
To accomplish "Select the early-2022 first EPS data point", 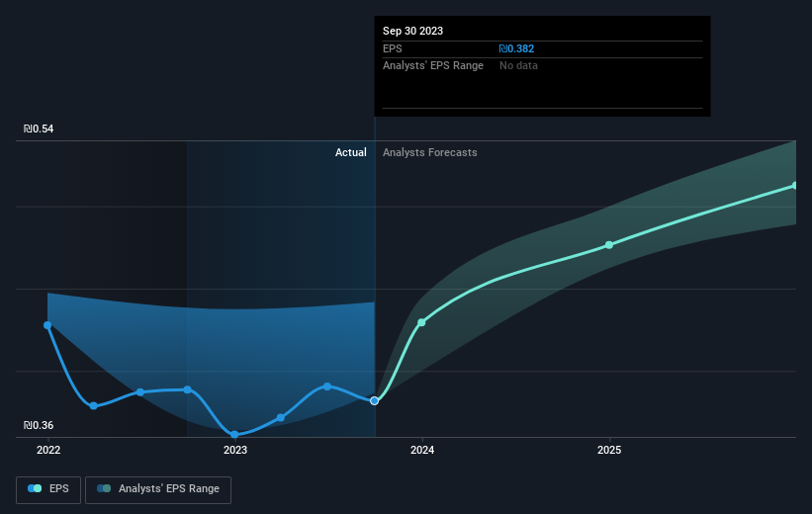I will [47, 325].
